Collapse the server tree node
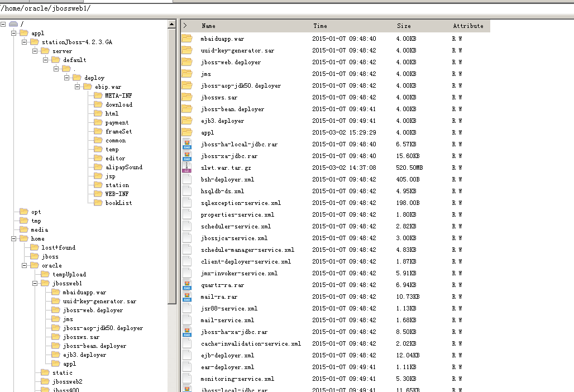This screenshot has width=574, height=392. tap(35, 51)
